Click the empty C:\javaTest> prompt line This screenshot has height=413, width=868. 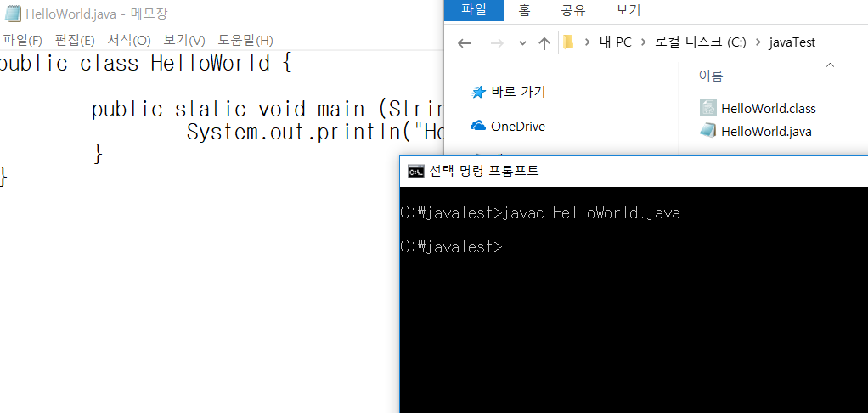pos(452,246)
